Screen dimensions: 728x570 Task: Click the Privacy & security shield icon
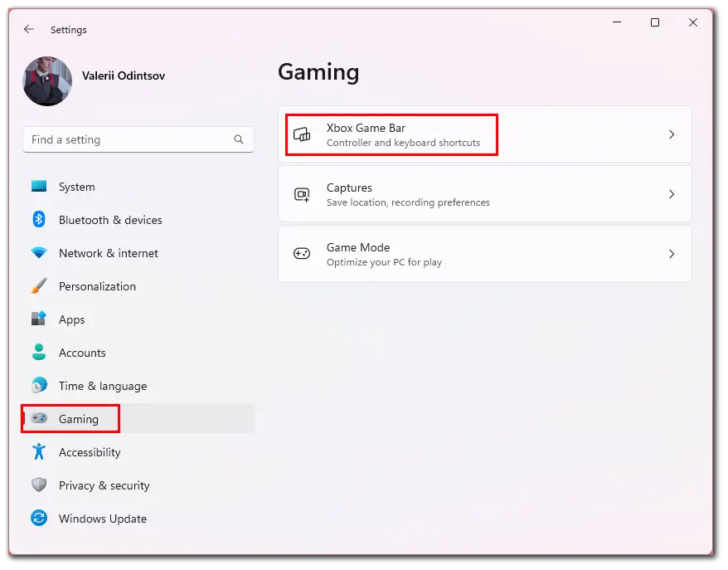[39, 485]
